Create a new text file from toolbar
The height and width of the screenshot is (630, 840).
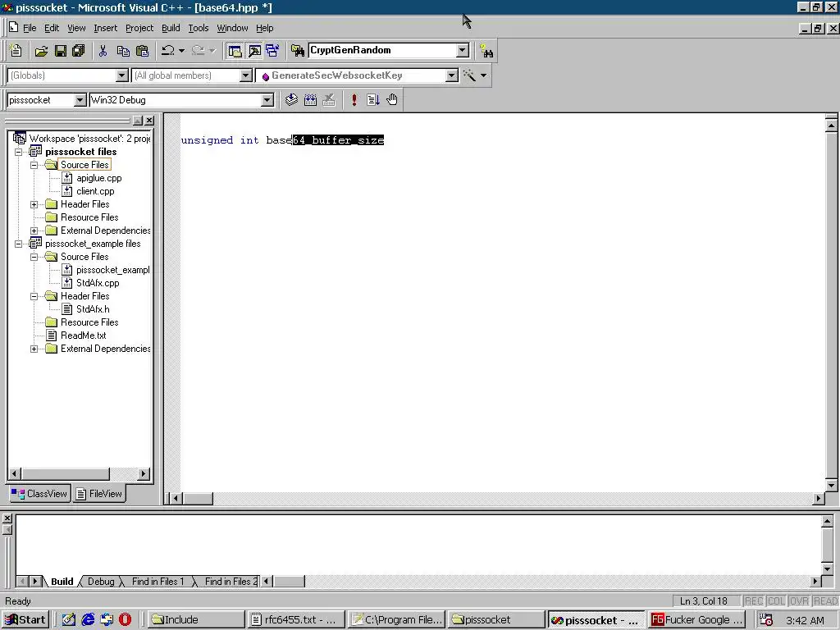pyautogui.click(x=16, y=51)
